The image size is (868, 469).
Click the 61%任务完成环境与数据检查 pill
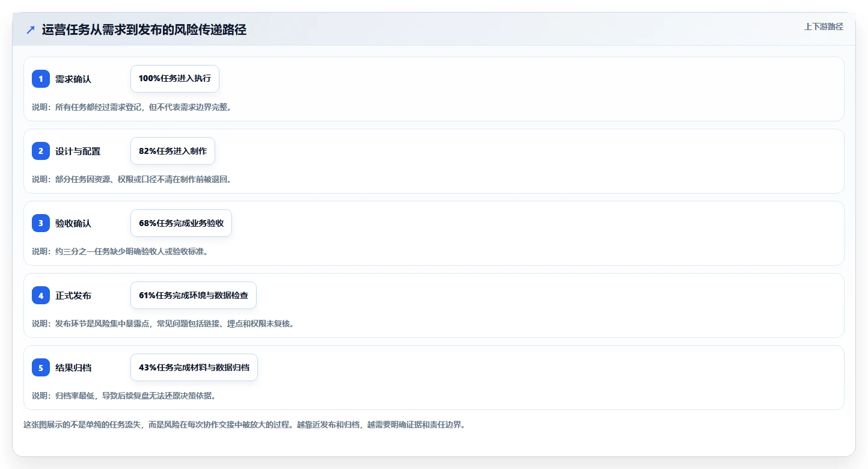pos(194,295)
